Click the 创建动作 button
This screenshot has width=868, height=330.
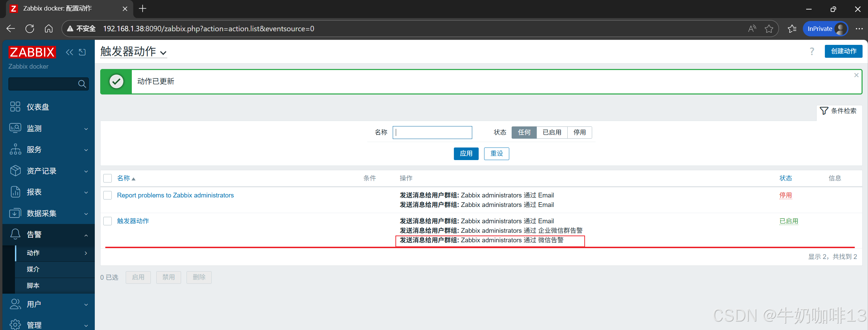click(844, 51)
